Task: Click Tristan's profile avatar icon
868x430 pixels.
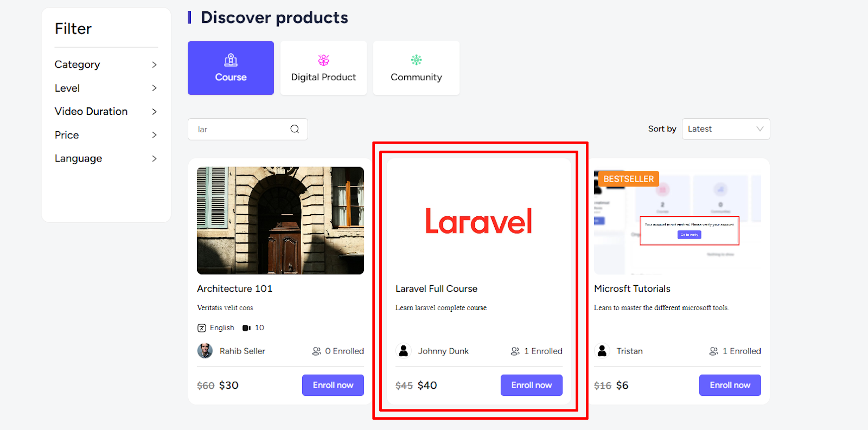Action: (x=602, y=351)
